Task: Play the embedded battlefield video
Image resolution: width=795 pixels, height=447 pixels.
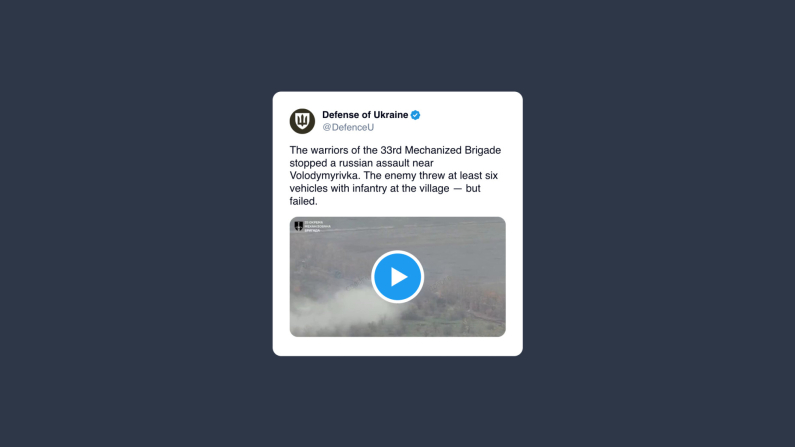Action: pos(398,277)
